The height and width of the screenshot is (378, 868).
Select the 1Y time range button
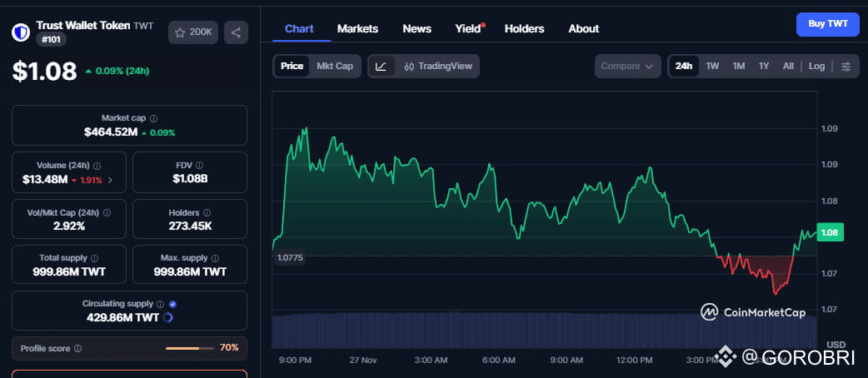(764, 67)
